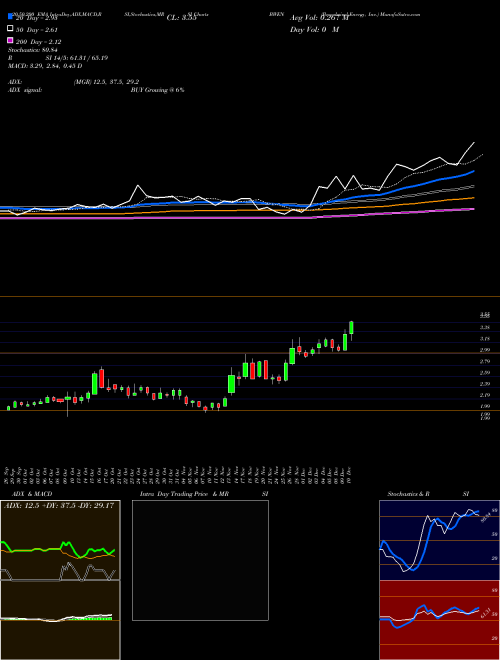Click the 'Intra Day Trading Price & MR' title
Viewport: 500px width, 660px height.
click(x=184, y=494)
